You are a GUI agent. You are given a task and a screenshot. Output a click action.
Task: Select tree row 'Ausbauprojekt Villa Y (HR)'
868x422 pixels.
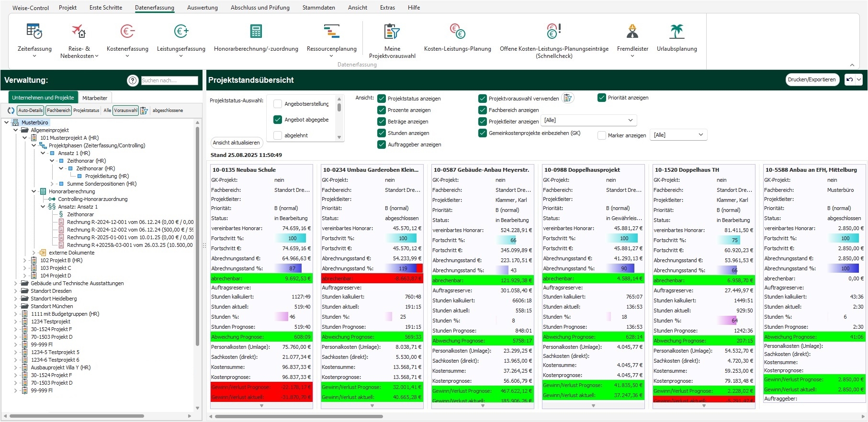(60, 367)
